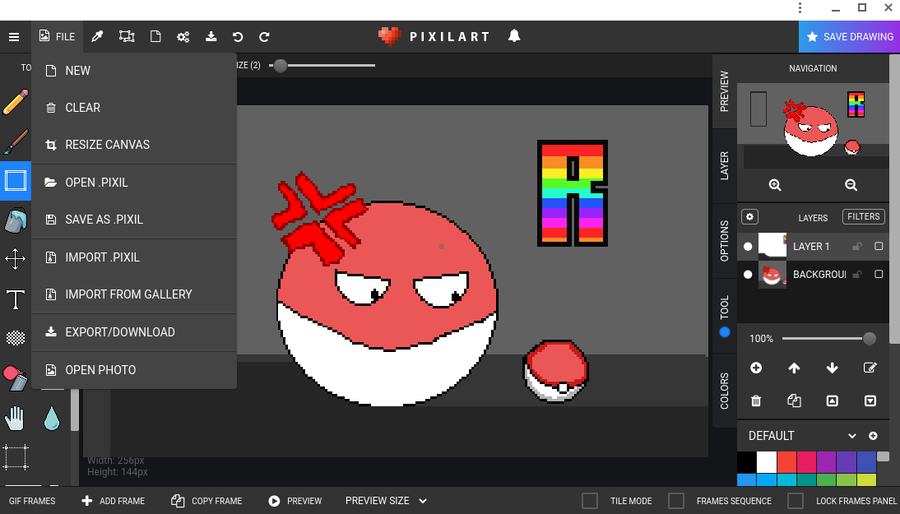This screenshot has width=900, height=514.
Task: Adjust the brush size slider handle
Action: [280, 65]
